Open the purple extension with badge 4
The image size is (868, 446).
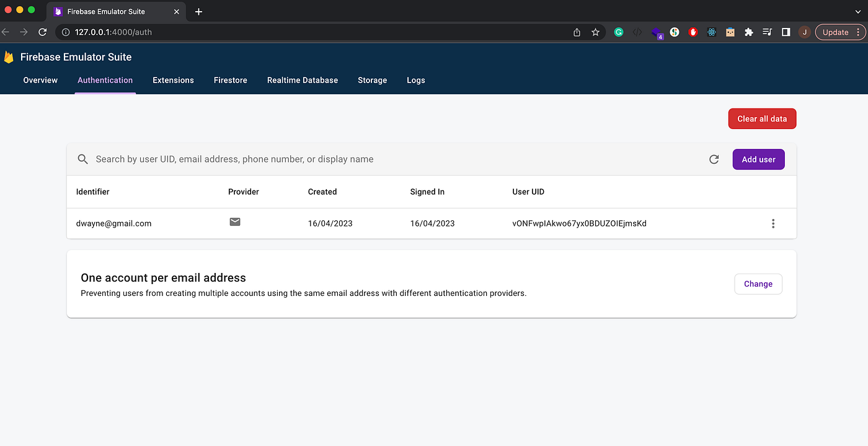[657, 33]
